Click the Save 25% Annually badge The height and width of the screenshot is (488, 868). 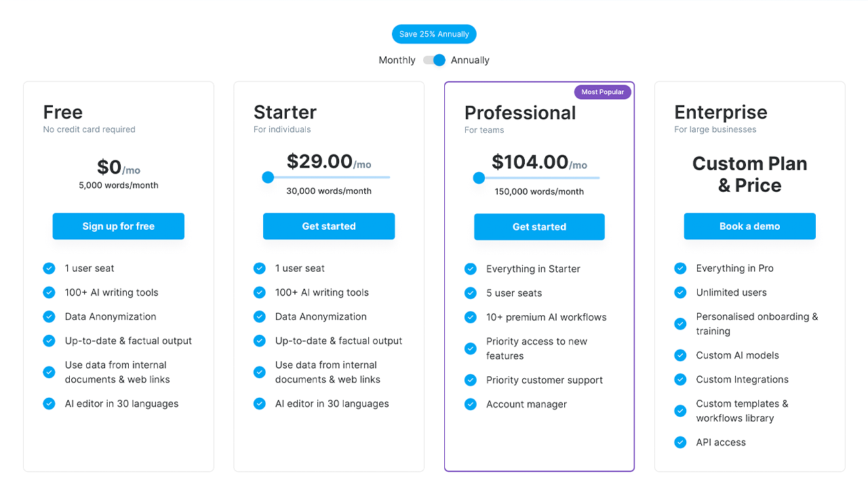click(434, 34)
